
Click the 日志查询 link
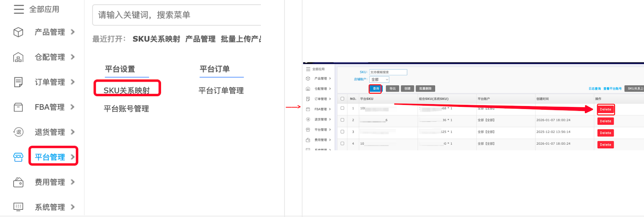click(x=594, y=88)
